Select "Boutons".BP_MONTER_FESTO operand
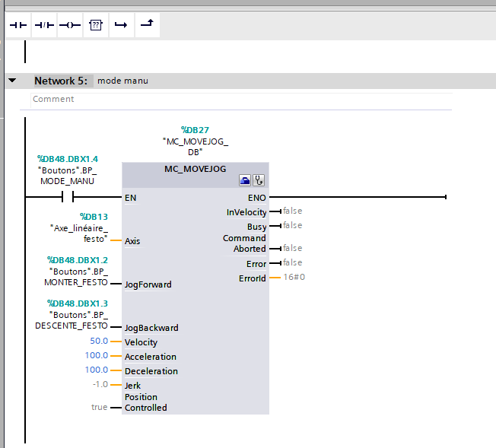The width and height of the screenshot is (496, 448). (x=76, y=277)
